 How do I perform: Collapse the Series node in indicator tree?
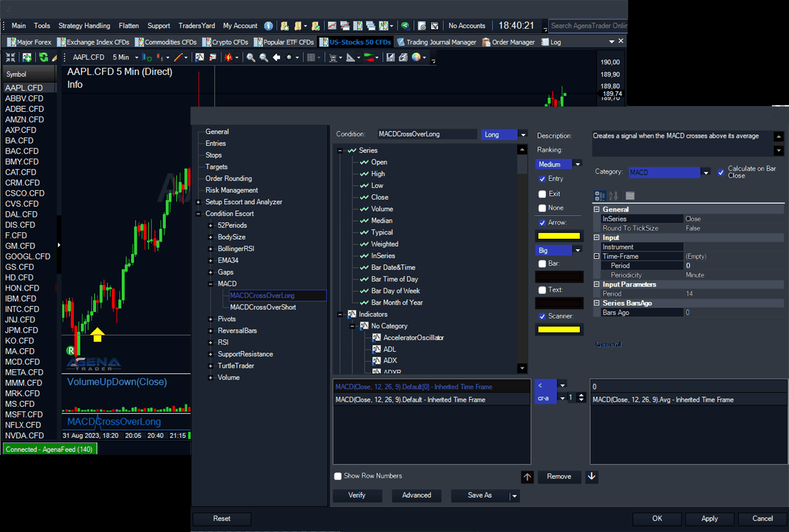point(340,151)
